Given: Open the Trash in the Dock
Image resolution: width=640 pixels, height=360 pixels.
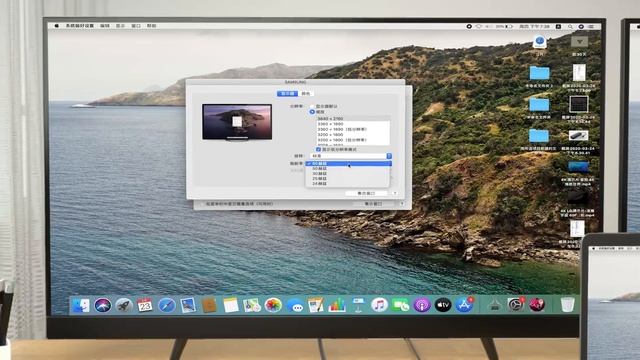Looking at the screenshot, I should [x=567, y=305].
